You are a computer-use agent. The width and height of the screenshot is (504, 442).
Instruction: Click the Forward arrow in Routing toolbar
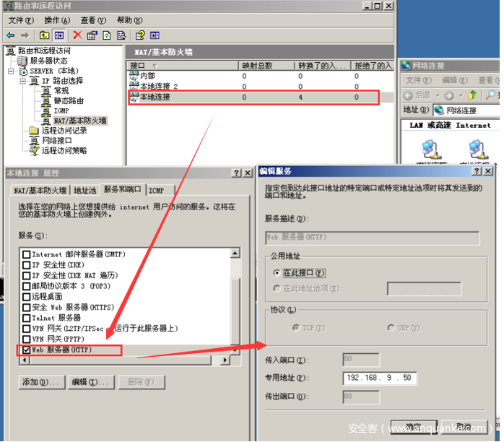(x=25, y=35)
